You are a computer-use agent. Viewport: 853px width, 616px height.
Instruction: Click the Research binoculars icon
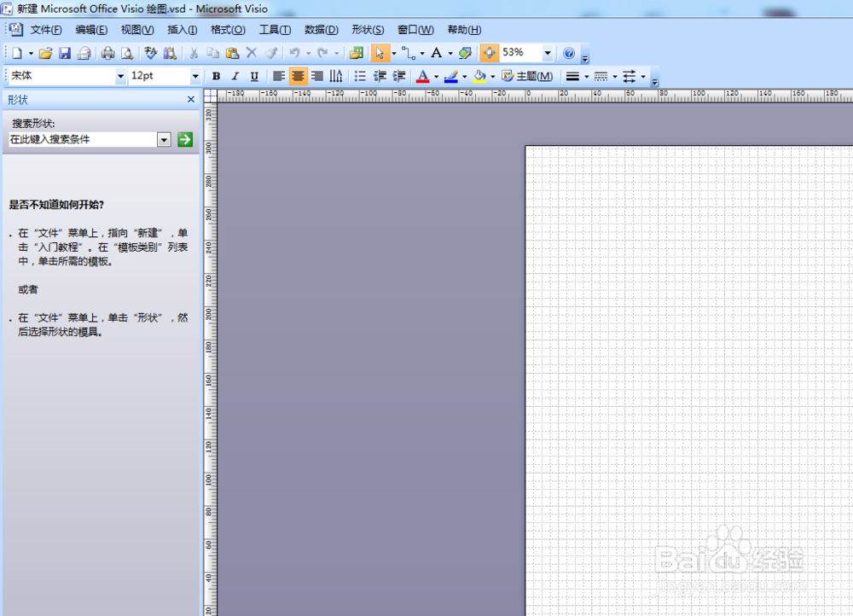point(170,53)
